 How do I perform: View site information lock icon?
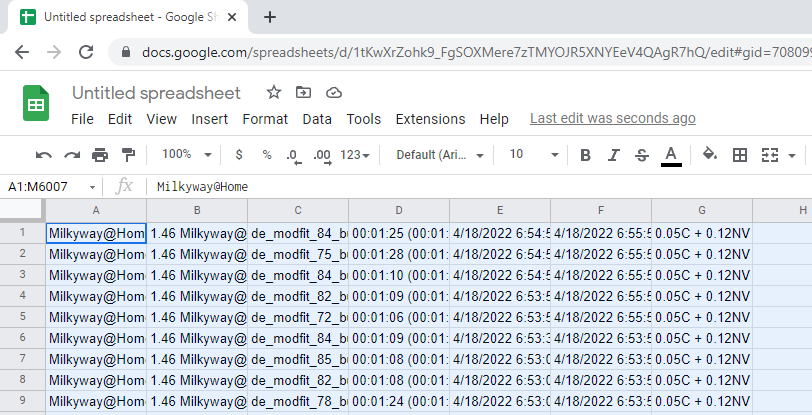pos(125,52)
